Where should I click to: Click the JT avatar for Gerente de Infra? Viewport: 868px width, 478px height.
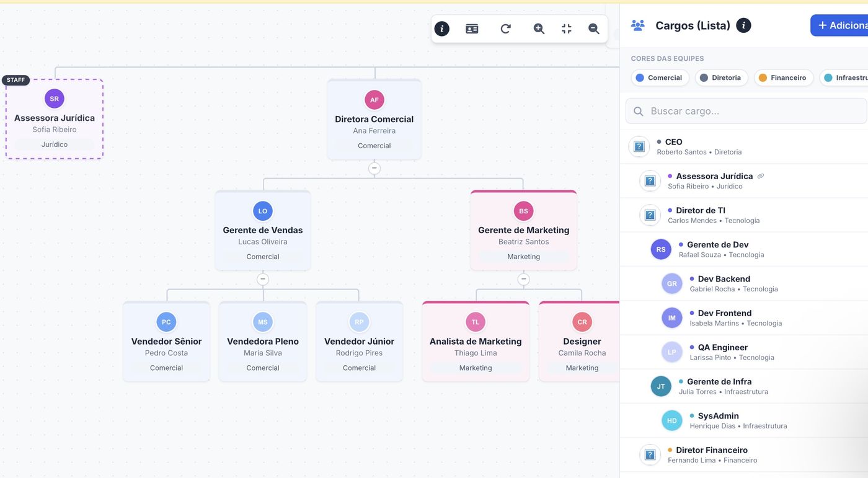[x=661, y=386]
